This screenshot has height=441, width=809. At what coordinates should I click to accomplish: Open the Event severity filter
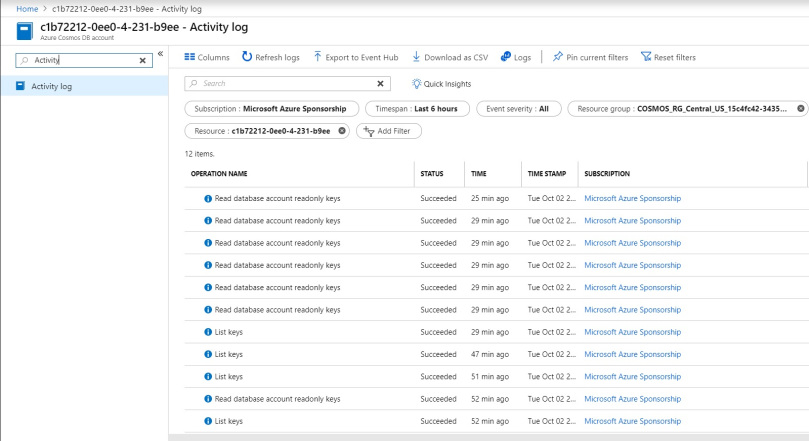pos(519,109)
